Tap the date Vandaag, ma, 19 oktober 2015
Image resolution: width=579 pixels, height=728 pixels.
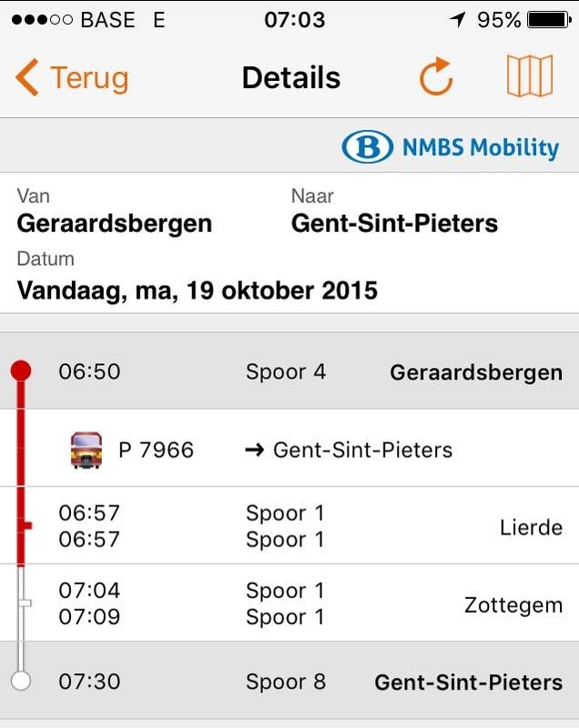point(197,291)
